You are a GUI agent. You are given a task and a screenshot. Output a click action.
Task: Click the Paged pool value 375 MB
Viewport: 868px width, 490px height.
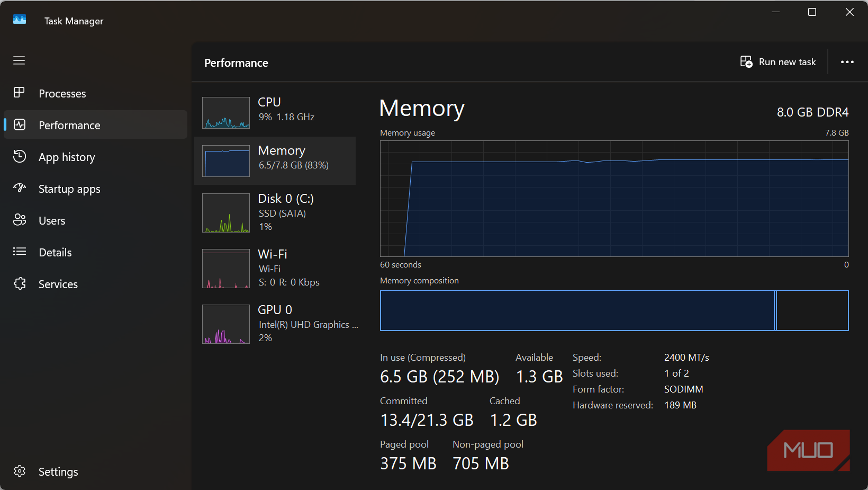click(408, 464)
